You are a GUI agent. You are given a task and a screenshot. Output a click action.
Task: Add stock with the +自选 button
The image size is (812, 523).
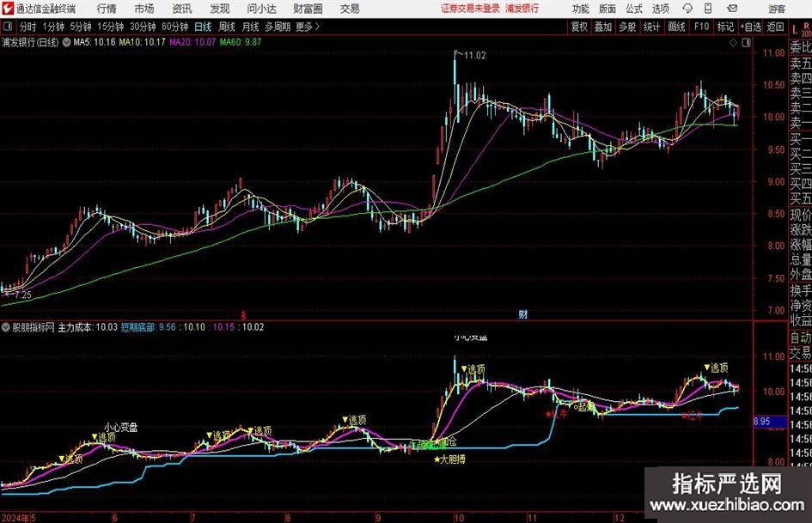click(x=751, y=27)
